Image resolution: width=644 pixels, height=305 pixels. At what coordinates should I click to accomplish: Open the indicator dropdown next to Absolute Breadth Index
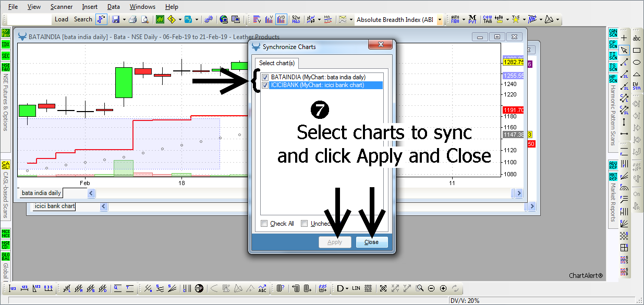pyautogui.click(x=440, y=20)
